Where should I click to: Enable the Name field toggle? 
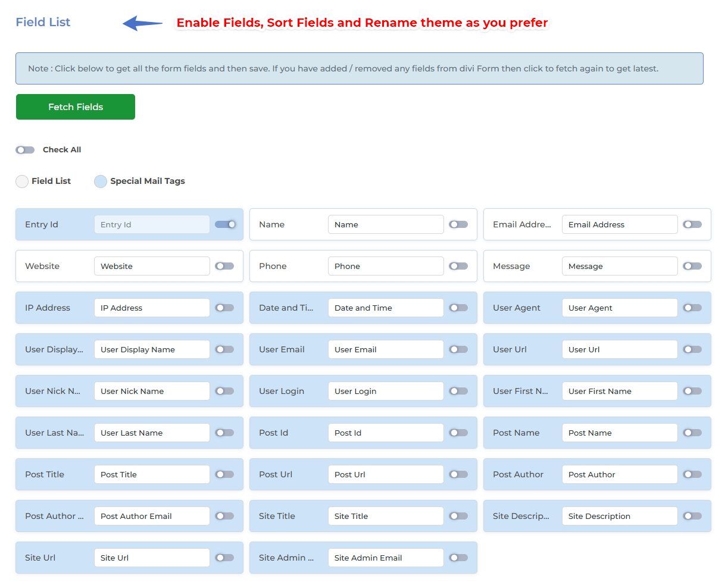coord(458,224)
